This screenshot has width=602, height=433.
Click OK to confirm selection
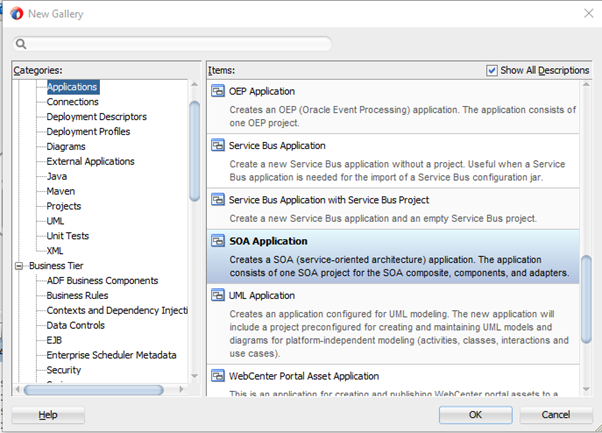(475, 415)
